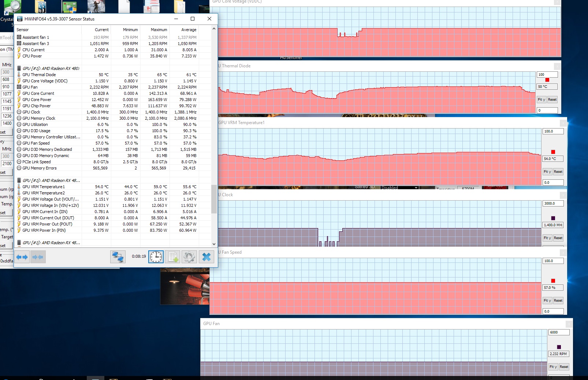Click the 0.0 minimum field in Fan Speed graph
588x380 pixels.
pos(553,311)
